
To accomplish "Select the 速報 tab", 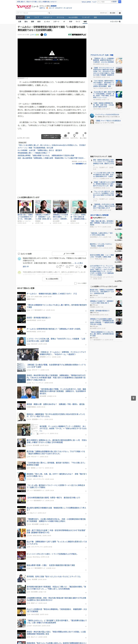I will coord(28,17).
